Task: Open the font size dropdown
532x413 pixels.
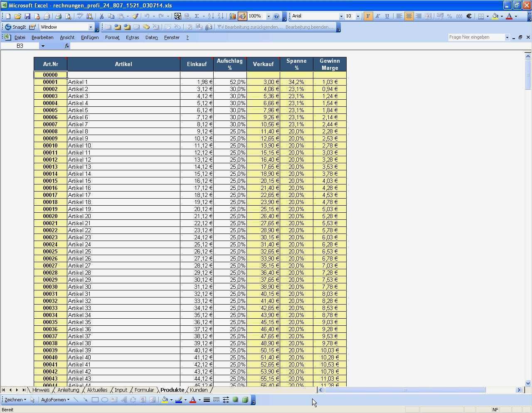Action: [x=358, y=16]
